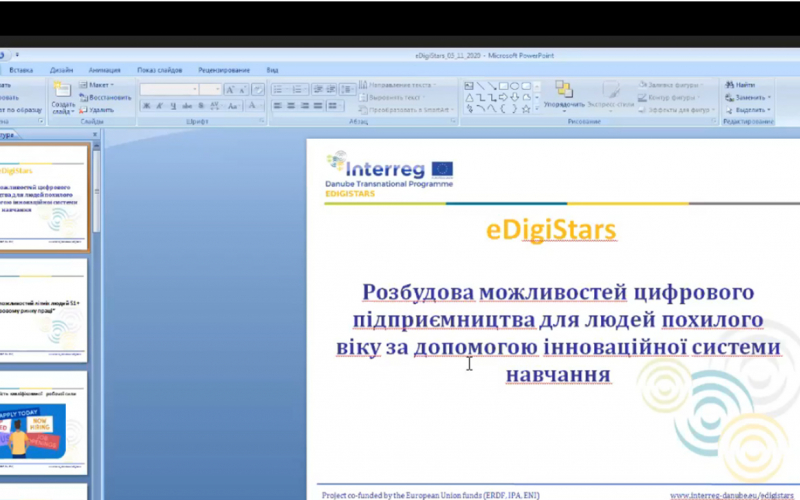This screenshot has width=800, height=500.
Task: Justify the text alignment
Action: pos(318,106)
